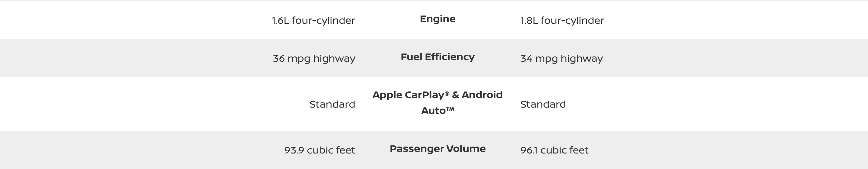Click left Standard value for CarPlay
Viewport: 868px width, 169px height.
point(332,104)
